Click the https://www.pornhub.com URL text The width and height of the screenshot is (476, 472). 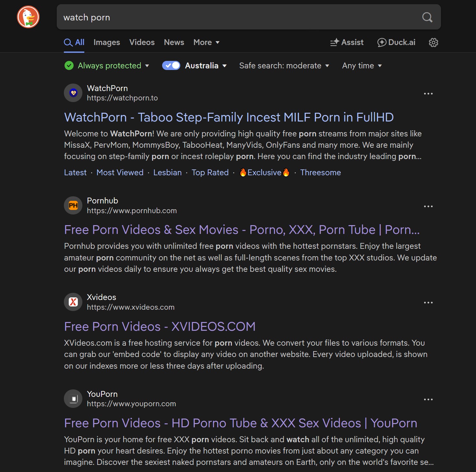132,211
